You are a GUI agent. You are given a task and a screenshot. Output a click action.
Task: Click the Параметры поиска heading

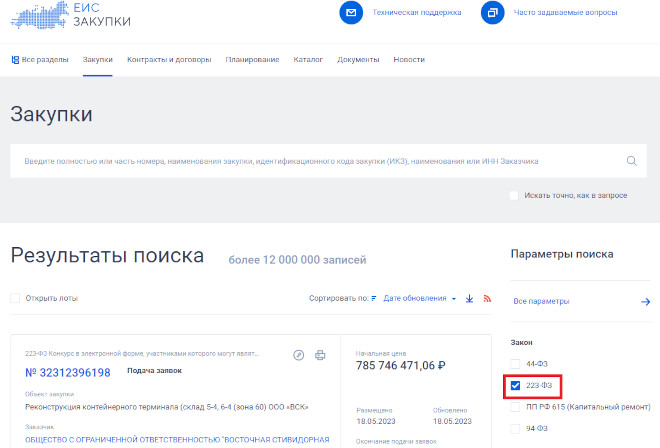coord(562,254)
